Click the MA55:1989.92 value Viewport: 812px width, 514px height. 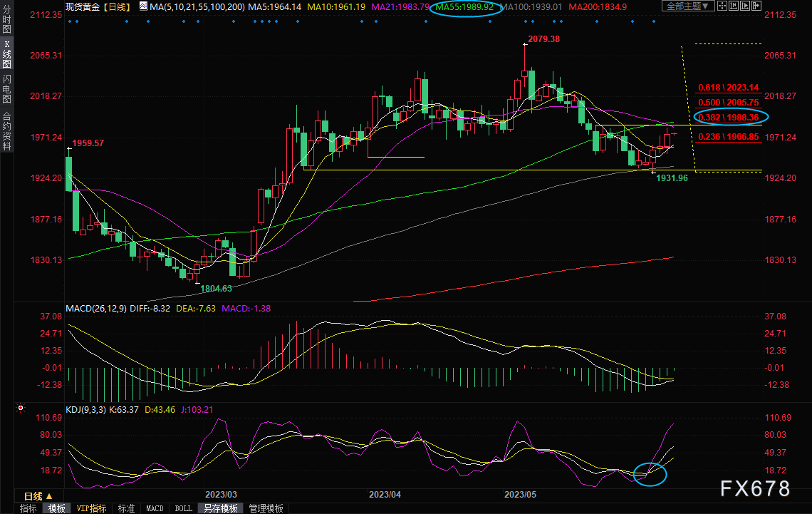[464, 6]
